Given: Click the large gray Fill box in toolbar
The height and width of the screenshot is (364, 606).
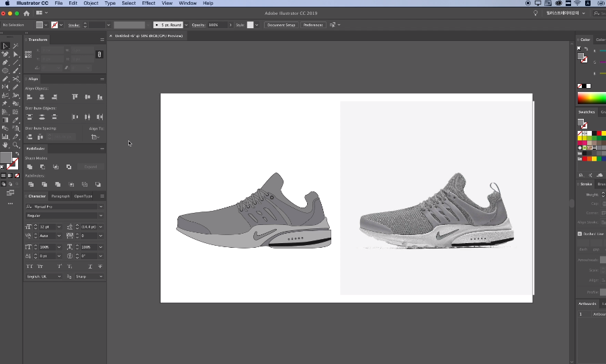Looking at the screenshot, I should pos(6,158).
